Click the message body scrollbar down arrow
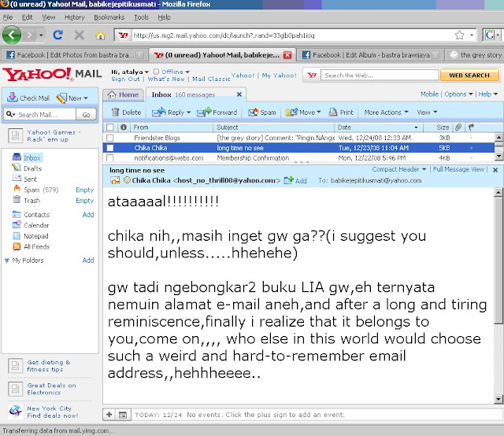 click(x=498, y=399)
